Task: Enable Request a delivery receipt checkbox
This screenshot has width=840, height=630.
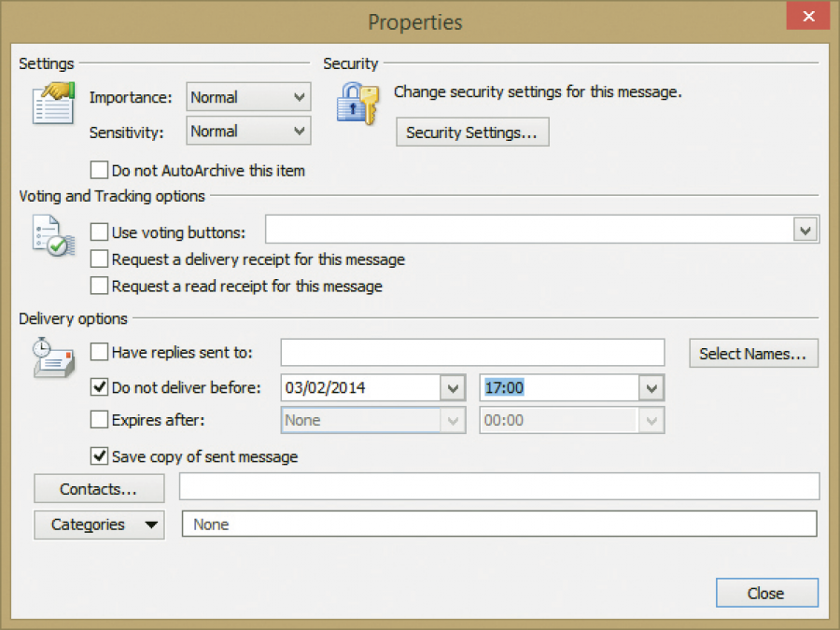Action: (x=99, y=259)
